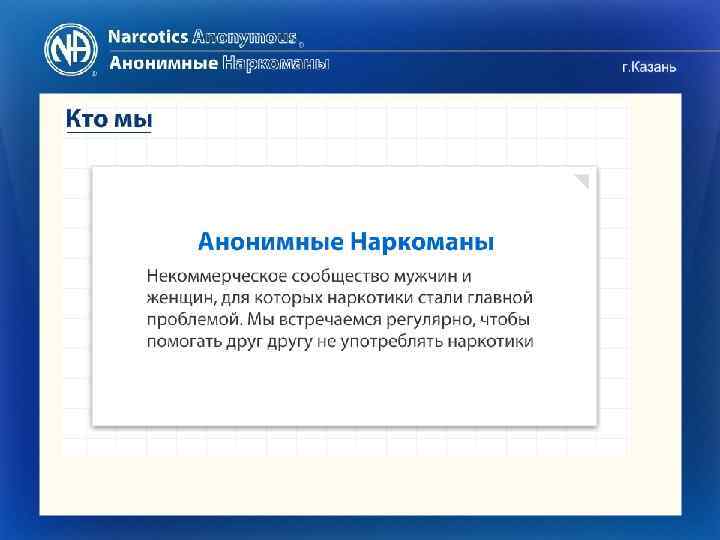Click the line "Некоммерческое сообщество мужчин и"

[309, 276]
